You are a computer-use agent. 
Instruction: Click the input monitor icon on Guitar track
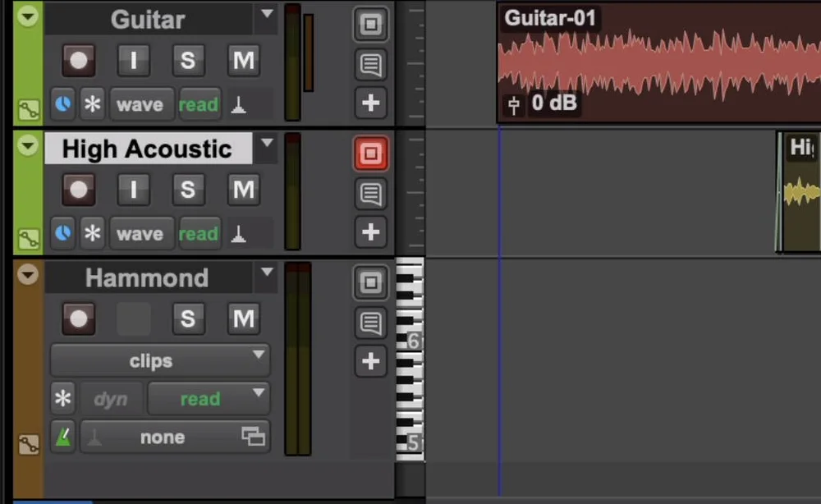133,61
